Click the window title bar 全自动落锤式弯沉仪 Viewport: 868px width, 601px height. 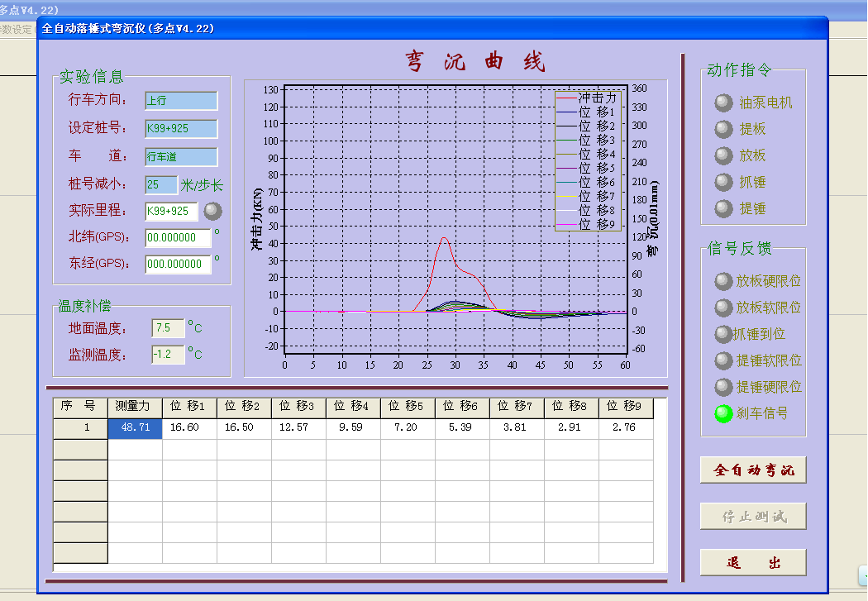pyautogui.click(x=433, y=28)
